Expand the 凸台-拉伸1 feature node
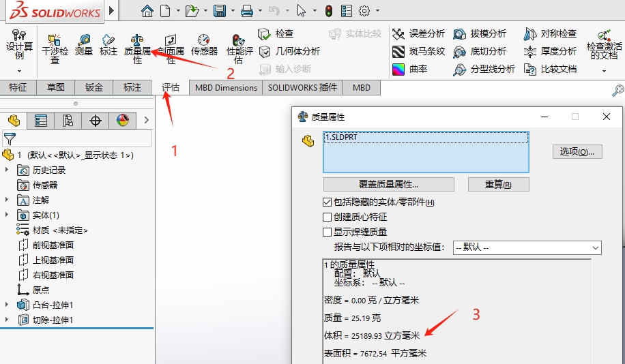625x364 pixels. tap(8, 305)
